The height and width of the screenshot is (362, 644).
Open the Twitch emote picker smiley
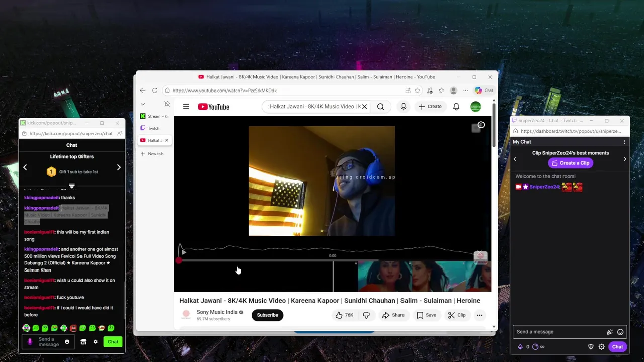pos(620,332)
